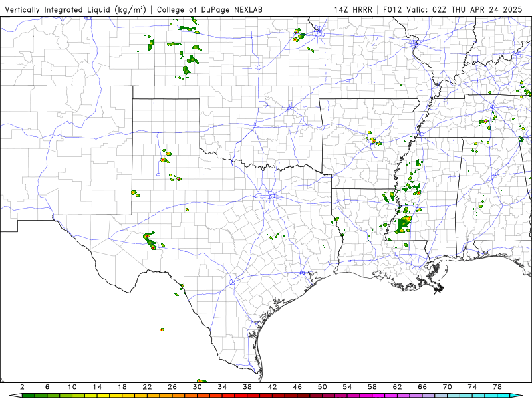Viewport: 532px width, 399px height.
Task: Click the color scale label '54'
Action: [347, 387]
